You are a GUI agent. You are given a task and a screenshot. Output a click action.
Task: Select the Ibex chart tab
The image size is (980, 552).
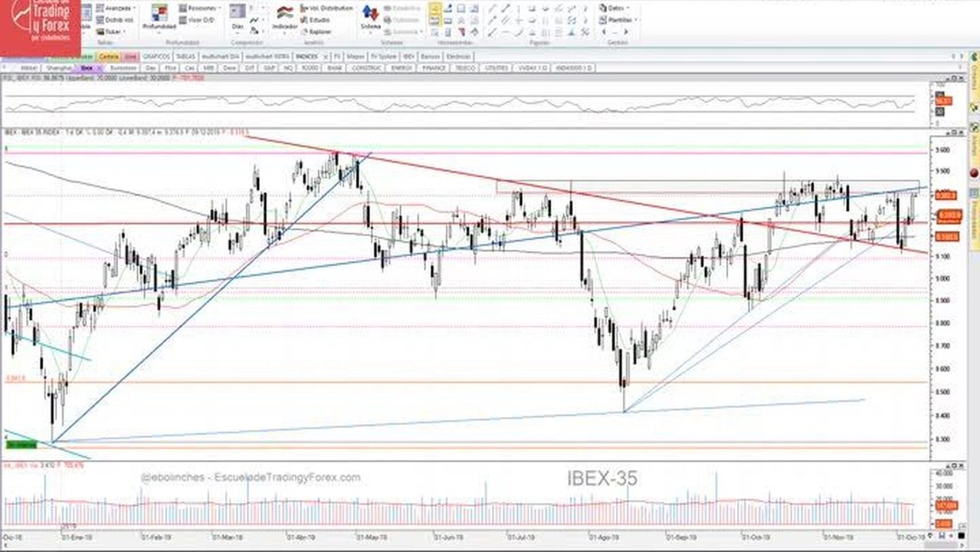87,67
